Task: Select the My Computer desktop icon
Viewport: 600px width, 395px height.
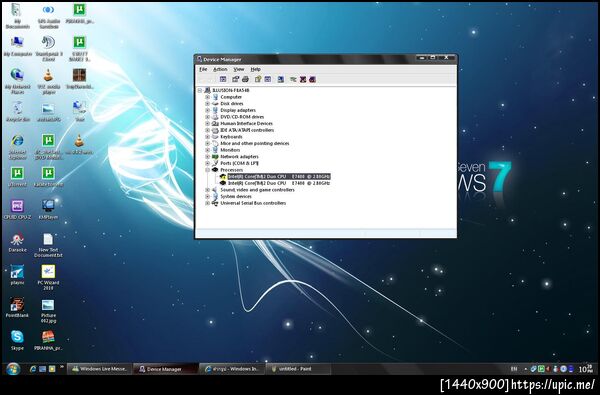Action: [17, 47]
